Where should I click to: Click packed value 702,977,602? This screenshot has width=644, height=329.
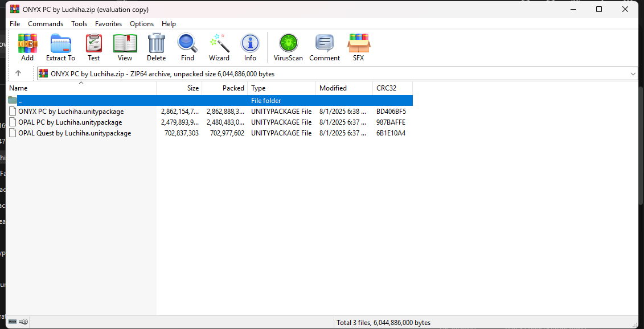tap(227, 133)
